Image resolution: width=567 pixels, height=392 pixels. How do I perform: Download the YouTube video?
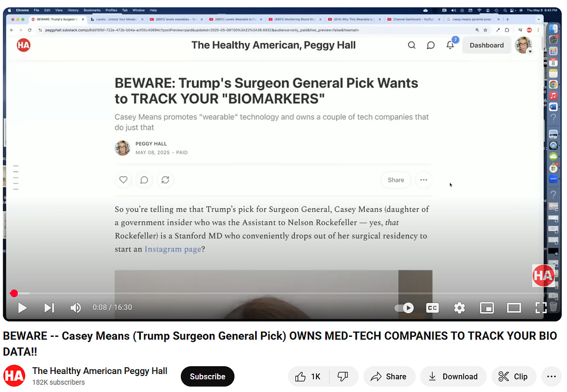click(x=453, y=377)
